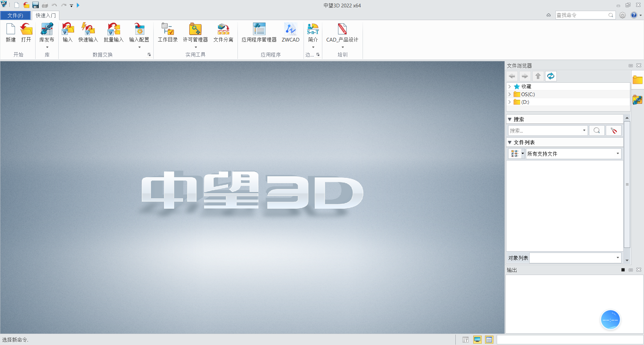The image size is (644, 345).
Task: Click the back arrow in file browser
Action: click(512, 76)
